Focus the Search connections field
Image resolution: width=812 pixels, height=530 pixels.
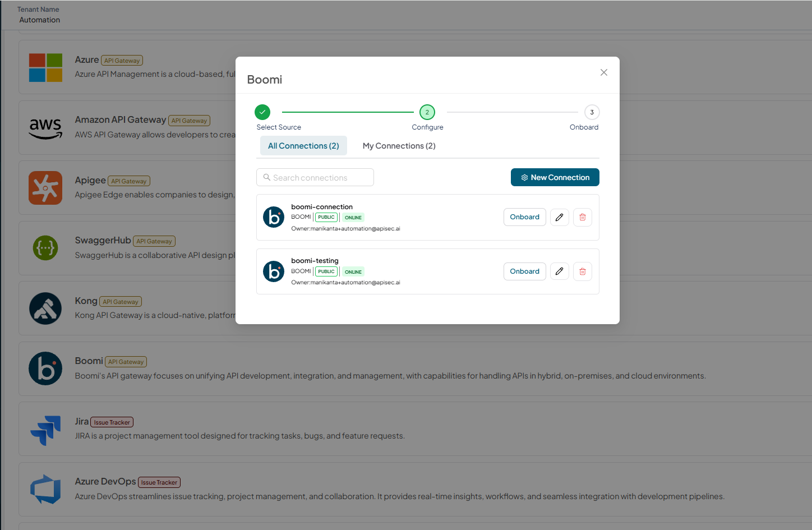[315, 177]
